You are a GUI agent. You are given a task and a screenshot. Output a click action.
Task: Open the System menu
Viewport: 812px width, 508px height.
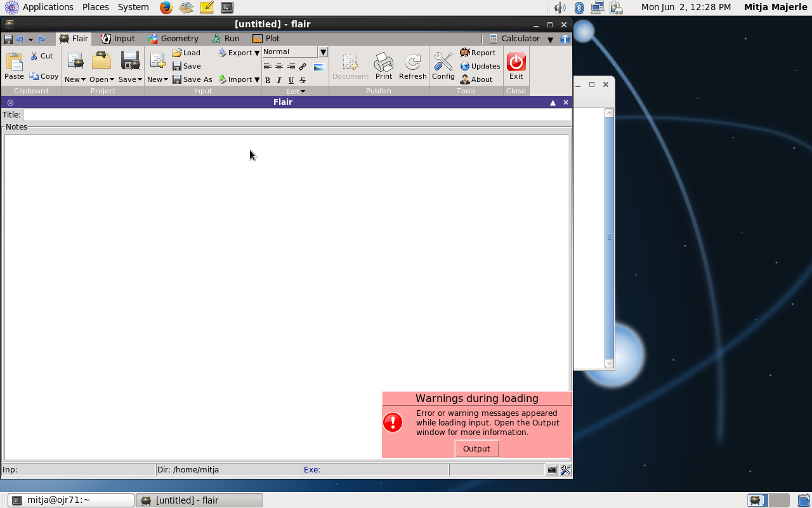pyautogui.click(x=133, y=7)
